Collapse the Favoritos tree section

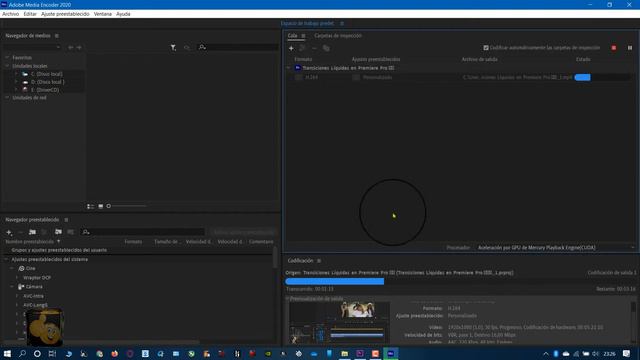[x=7, y=58]
